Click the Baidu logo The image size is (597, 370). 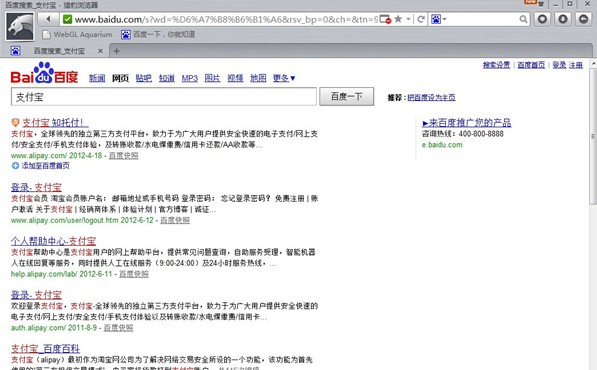click(44, 73)
